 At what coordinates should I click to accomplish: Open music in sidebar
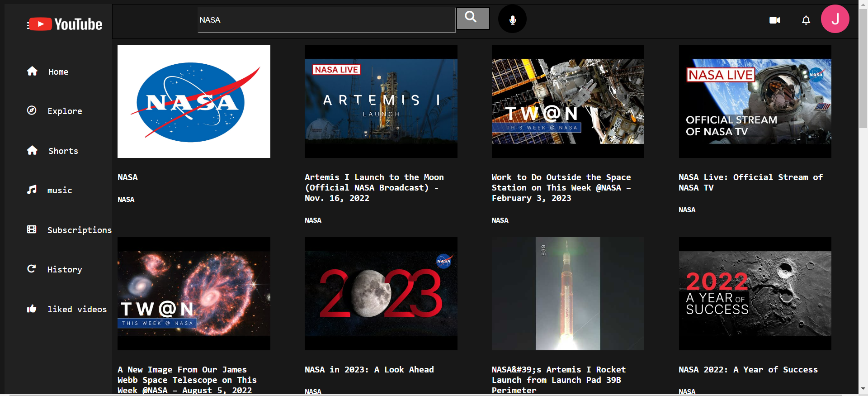(60, 190)
